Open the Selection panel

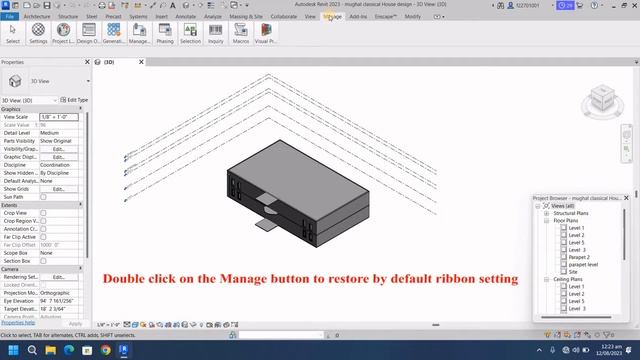coord(190,33)
